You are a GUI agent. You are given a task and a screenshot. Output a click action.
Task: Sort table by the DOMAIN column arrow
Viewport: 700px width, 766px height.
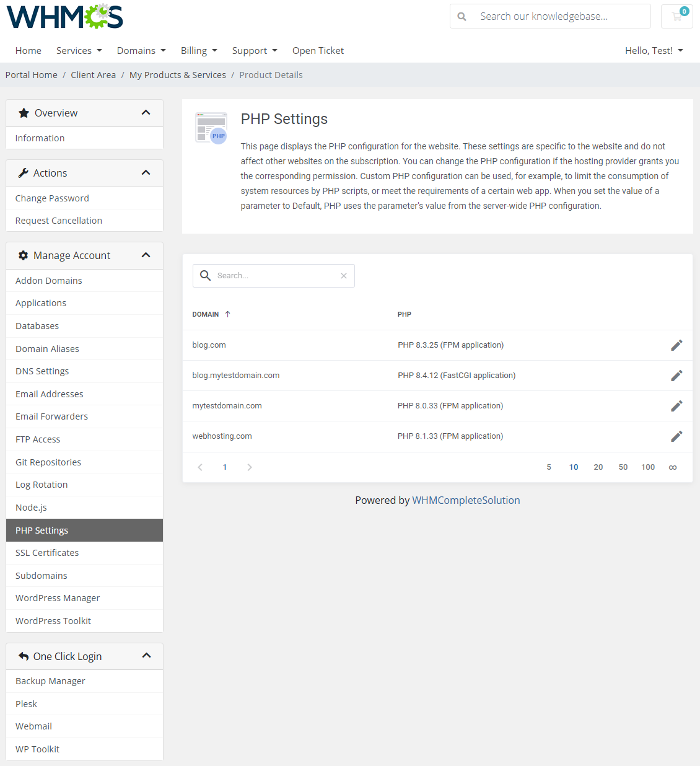pyautogui.click(x=227, y=314)
